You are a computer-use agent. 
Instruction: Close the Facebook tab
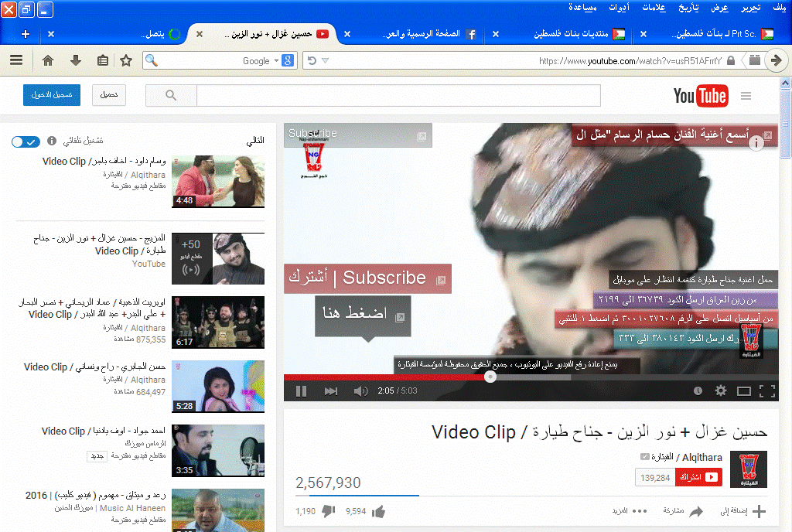point(347,34)
